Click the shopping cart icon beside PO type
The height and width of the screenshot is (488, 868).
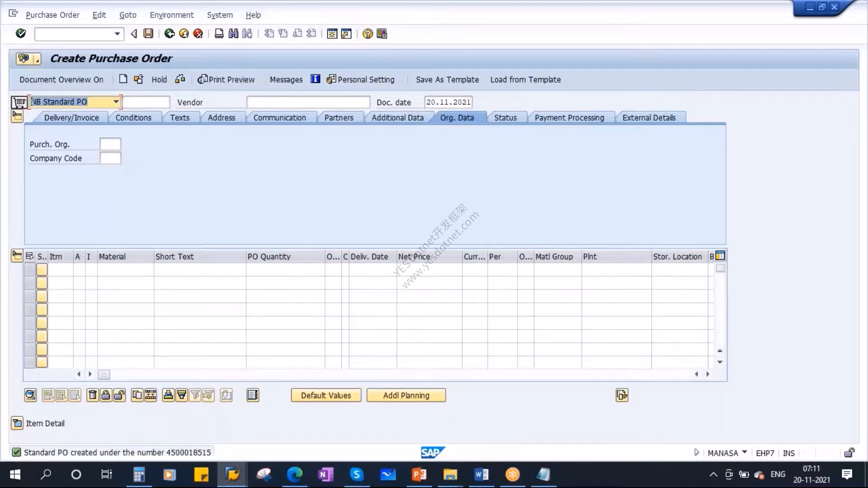tap(19, 102)
